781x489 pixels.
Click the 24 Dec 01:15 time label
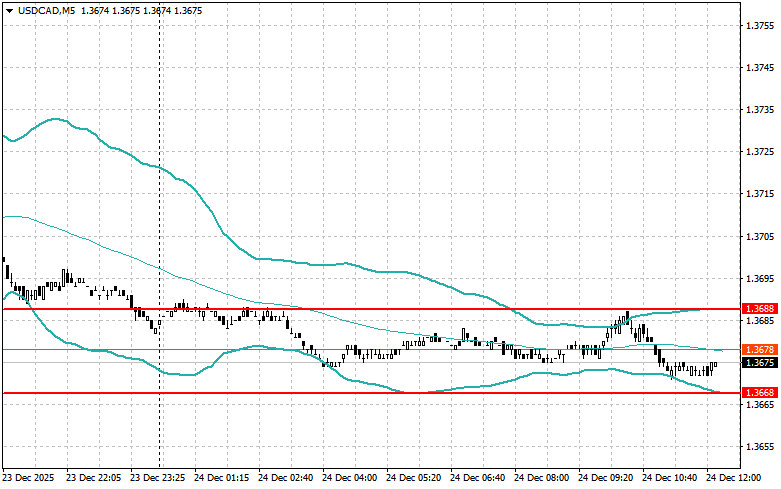tap(222, 478)
